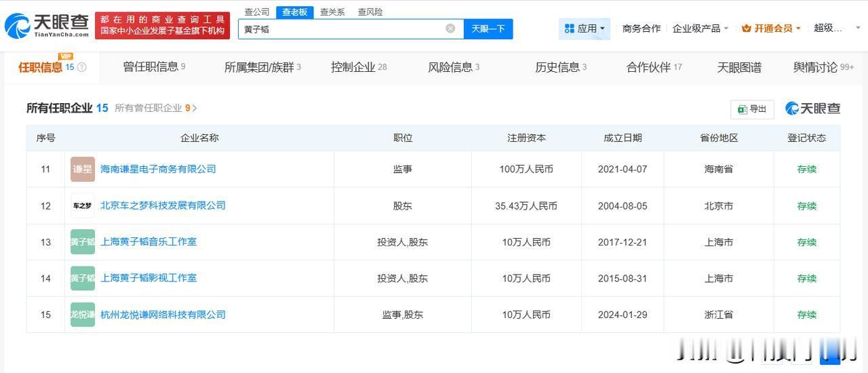The height and width of the screenshot is (373, 868).
Task: Click the 黄子韬 logo in row 13
Action: click(x=83, y=241)
